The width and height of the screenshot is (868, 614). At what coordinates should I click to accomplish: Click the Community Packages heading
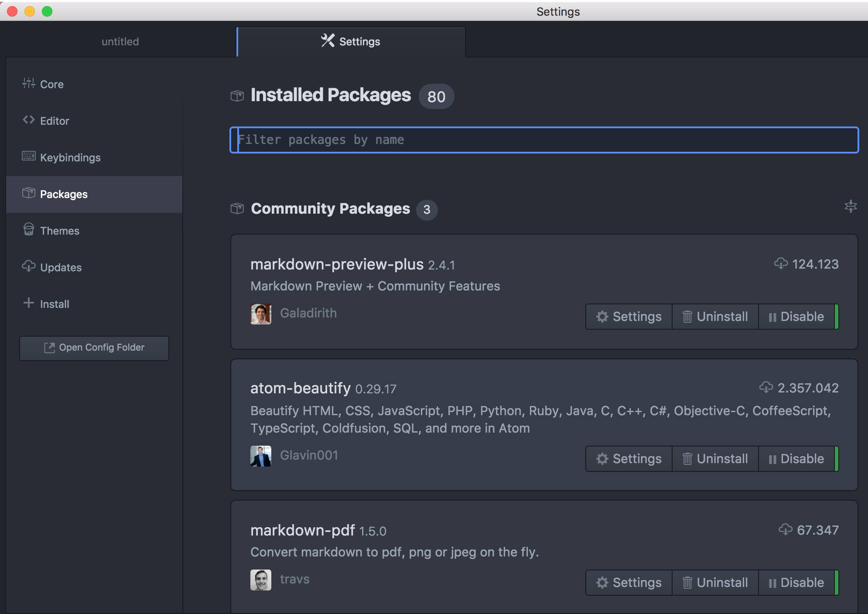tap(330, 209)
